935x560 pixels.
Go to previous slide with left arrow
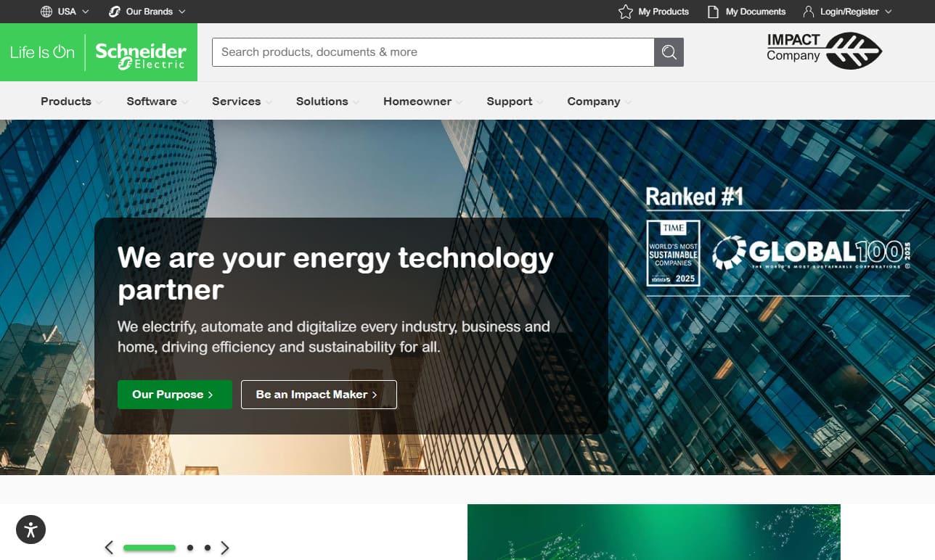pos(109,548)
